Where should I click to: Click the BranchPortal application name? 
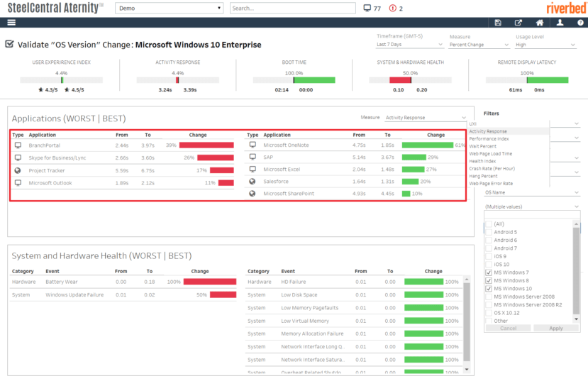(44, 145)
